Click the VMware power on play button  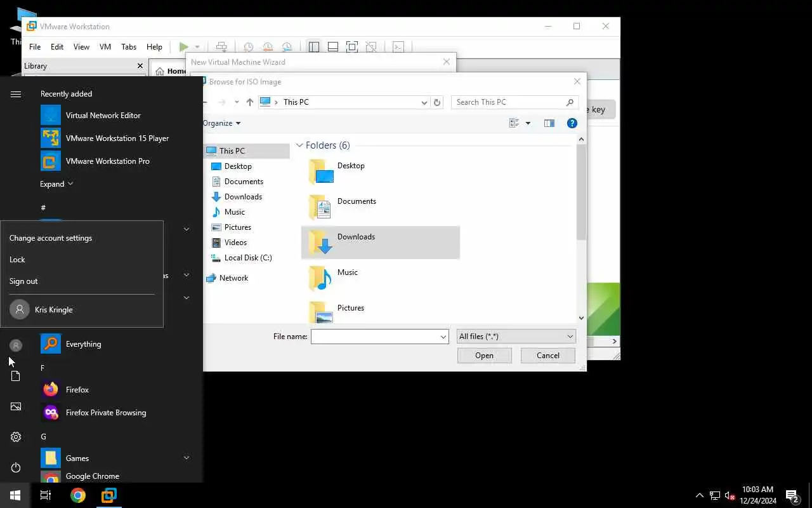coord(183,47)
